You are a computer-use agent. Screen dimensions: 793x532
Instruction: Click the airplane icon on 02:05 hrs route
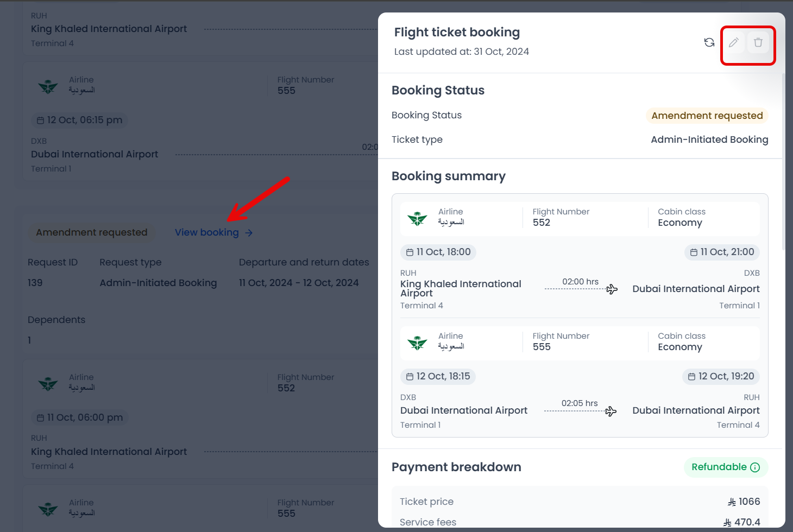tap(611, 411)
